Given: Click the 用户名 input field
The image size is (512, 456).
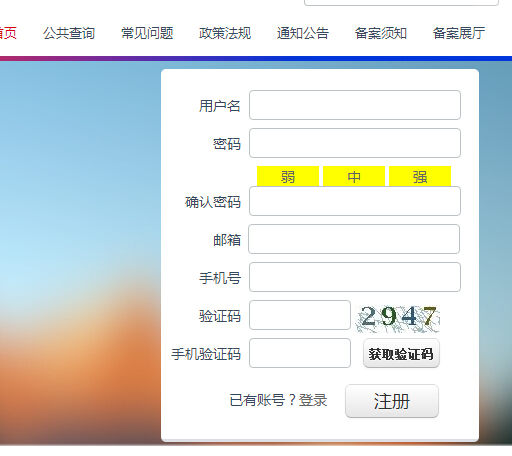Looking at the screenshot, I should [355, 105].
